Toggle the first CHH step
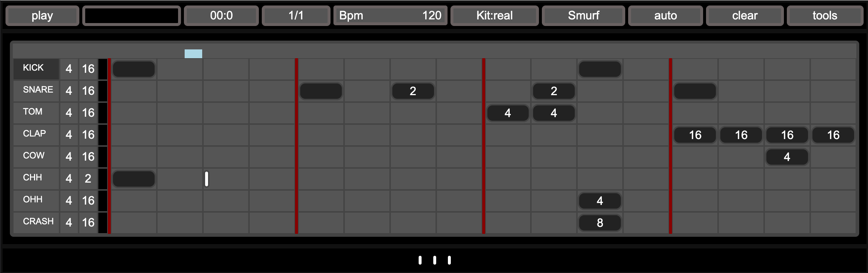Image resolution: width=868 pixels, height=273 pixels. click(x=133, y=179)
